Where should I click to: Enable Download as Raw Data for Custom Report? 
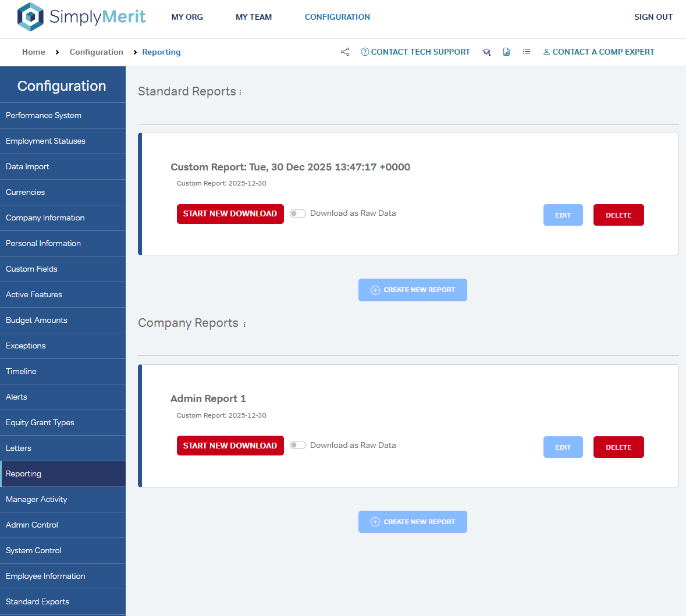click(298, 213)
